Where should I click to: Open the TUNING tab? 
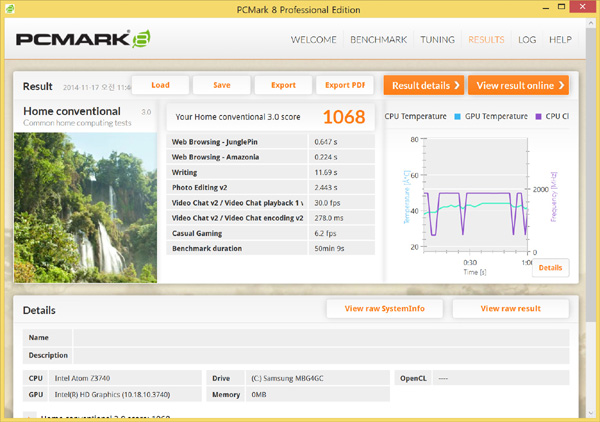point(437,40)
